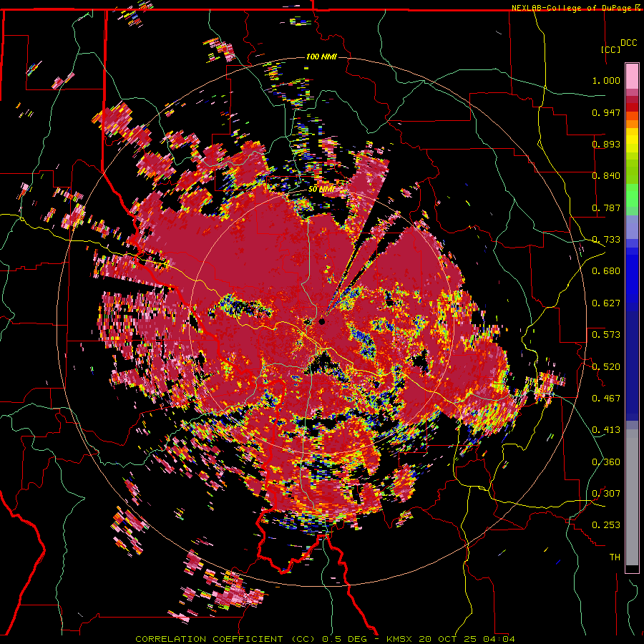
Task: Click the 0.840 legend value
Action: coord(606,176)
